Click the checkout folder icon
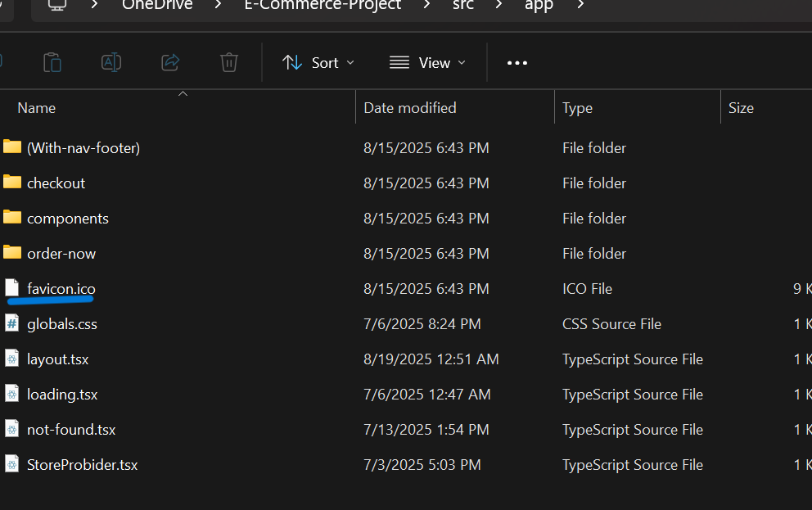This screenshot has height=510, width=812. pyautogui.click(x=12, y=183)
